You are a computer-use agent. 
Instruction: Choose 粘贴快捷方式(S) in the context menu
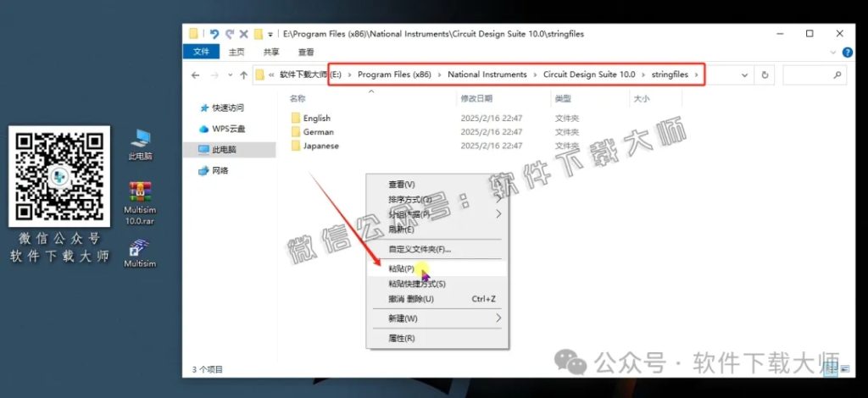pos(437,284)
